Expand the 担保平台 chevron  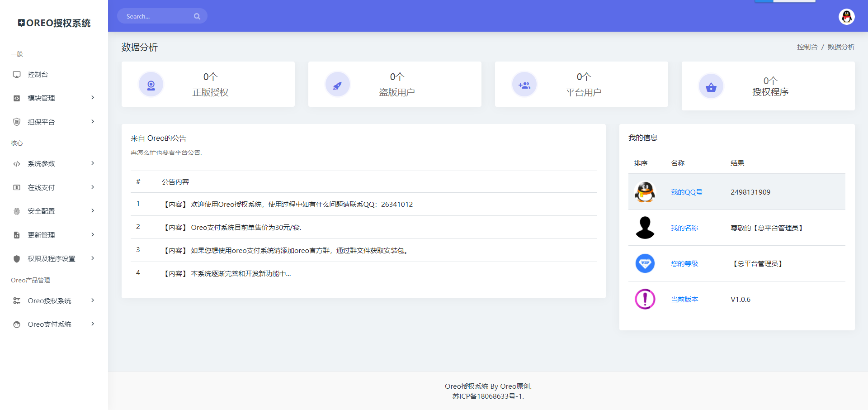pyautogui.click(x=93, y=121)
